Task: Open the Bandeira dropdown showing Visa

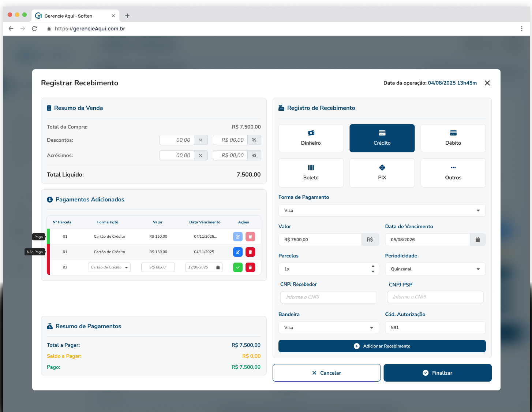Action: 328,328
